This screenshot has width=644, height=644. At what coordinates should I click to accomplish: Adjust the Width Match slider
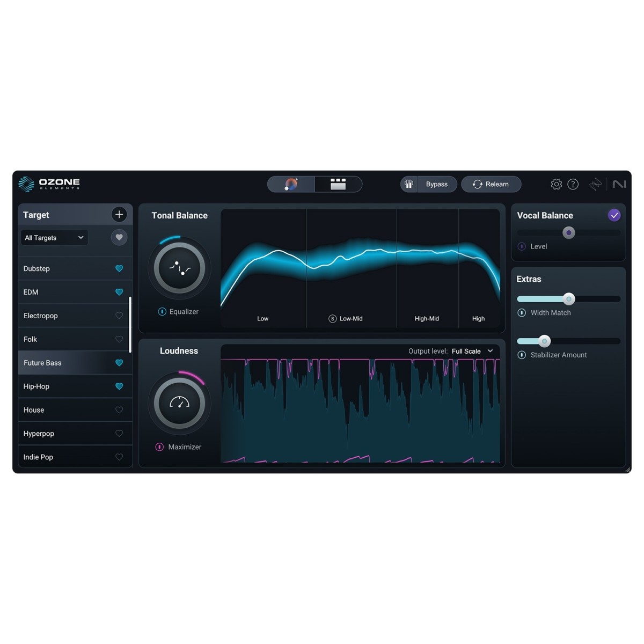(569, 299)
